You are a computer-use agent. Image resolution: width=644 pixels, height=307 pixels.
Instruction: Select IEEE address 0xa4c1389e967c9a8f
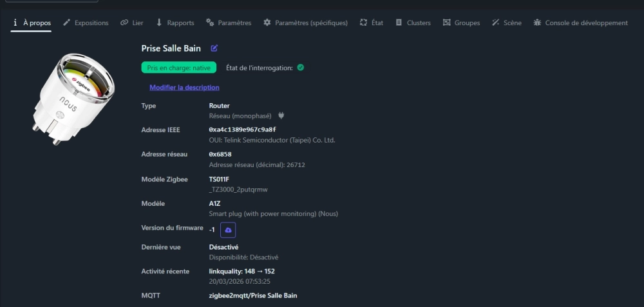[242, 130]
